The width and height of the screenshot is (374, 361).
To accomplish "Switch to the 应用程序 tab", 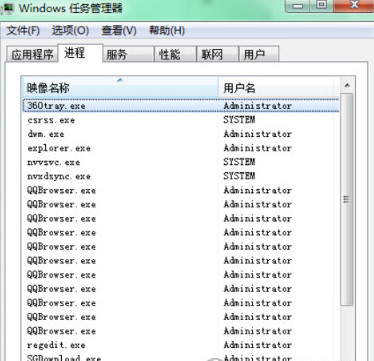I will click(x=32, y=54).
